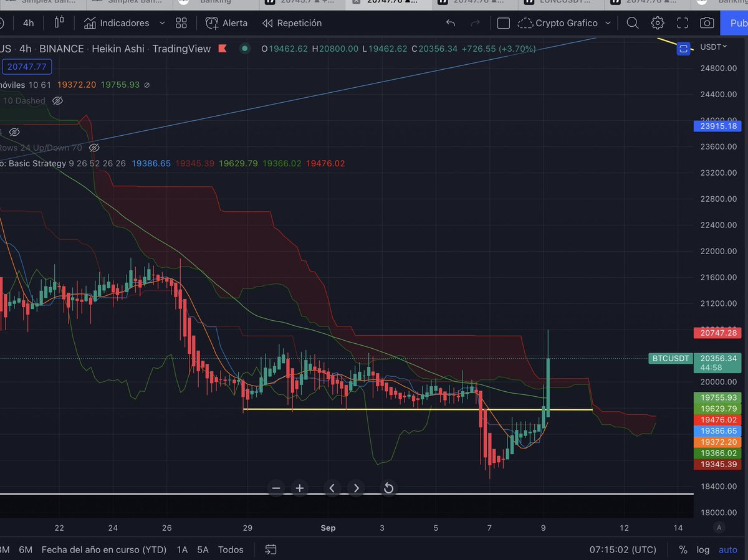748x560 pixels.
Task: Move chart right with arrow button
Action: (356, 488)
